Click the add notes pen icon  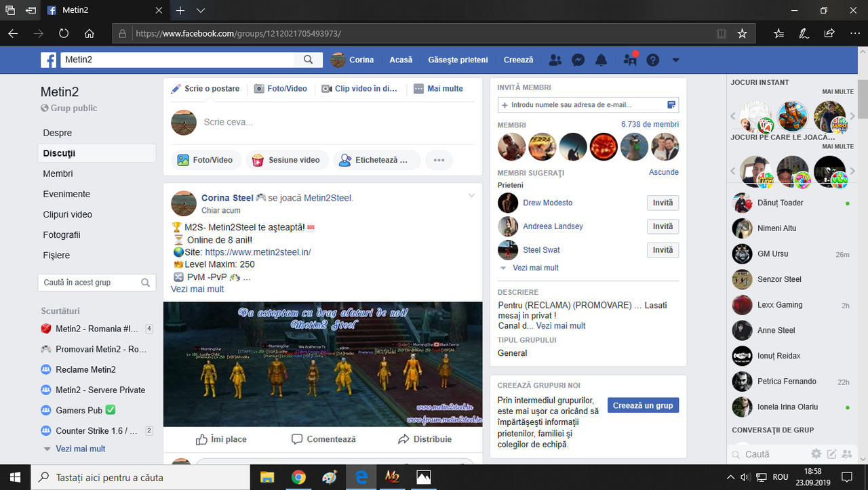804,33
